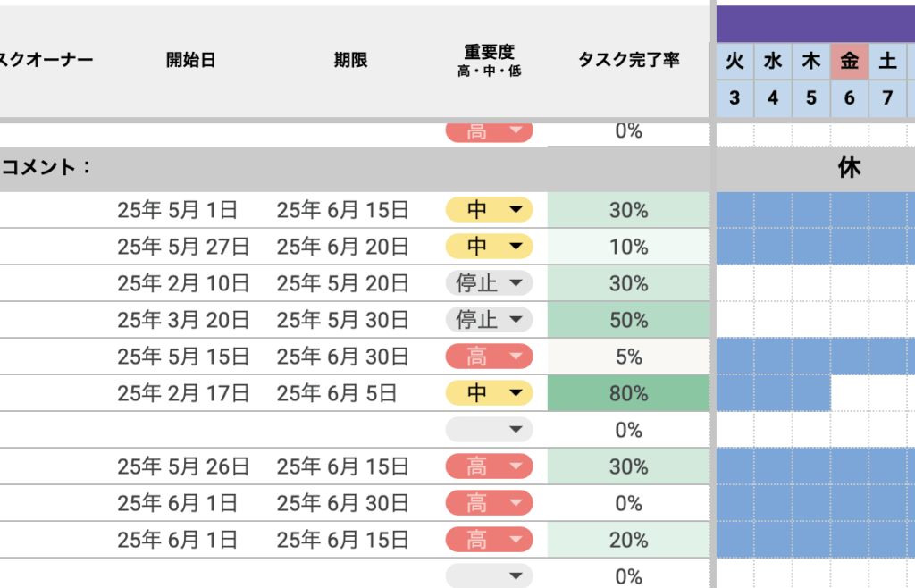Open 中 dropdown for February 17 task
This screenshot has height=588, width=915.
point(515,393)
